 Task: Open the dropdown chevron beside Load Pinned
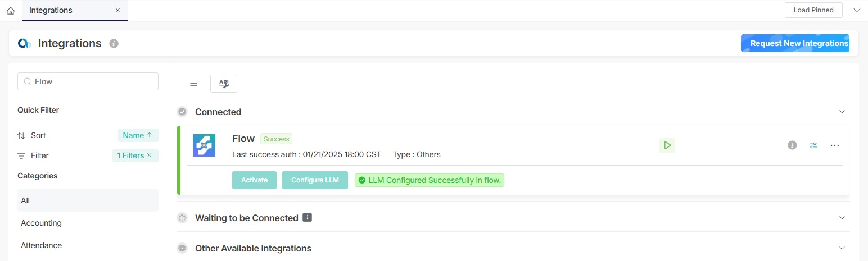point(857,10)
